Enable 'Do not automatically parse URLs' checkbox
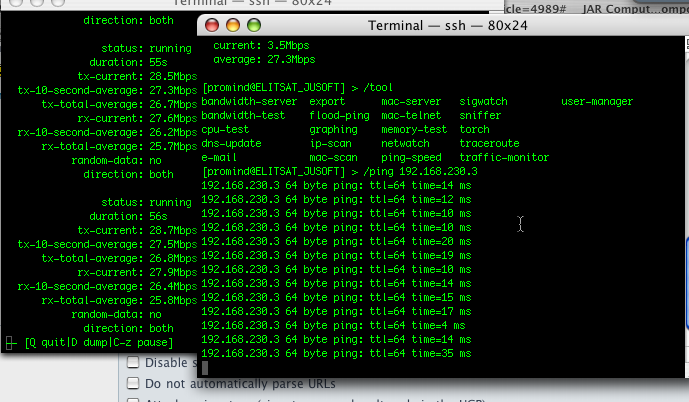 click(133, 383)
